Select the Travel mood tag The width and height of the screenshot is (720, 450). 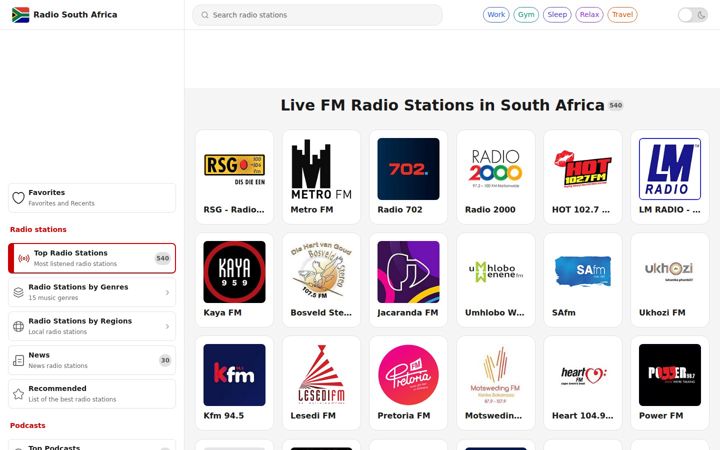click(622, 15)
